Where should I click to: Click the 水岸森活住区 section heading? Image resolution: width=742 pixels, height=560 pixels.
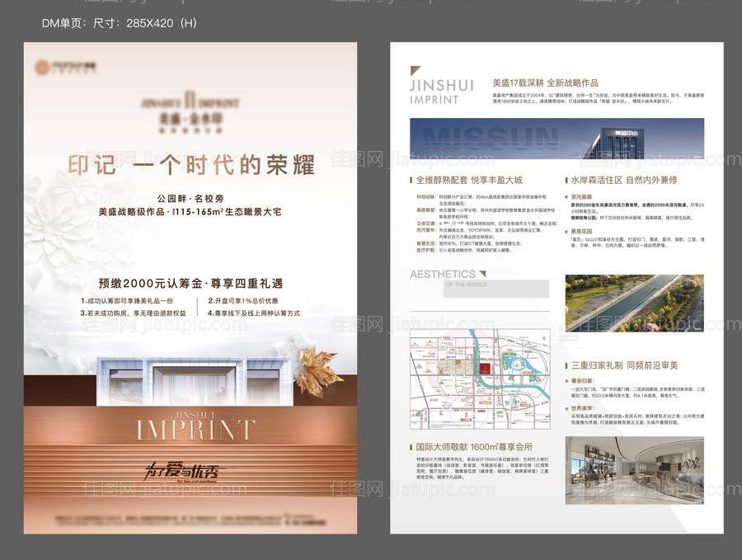coord(624,180)
